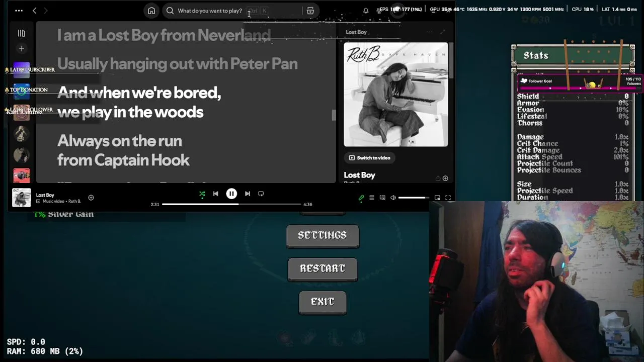Go back with the left chevron arrow
This screenshot has height=362, width=644.
point(35,11)
